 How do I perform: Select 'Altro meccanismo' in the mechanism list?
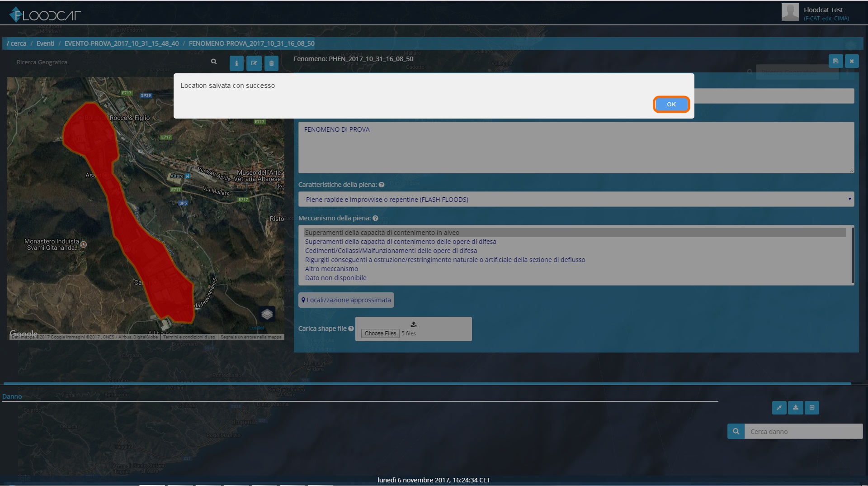pos(331,269)
